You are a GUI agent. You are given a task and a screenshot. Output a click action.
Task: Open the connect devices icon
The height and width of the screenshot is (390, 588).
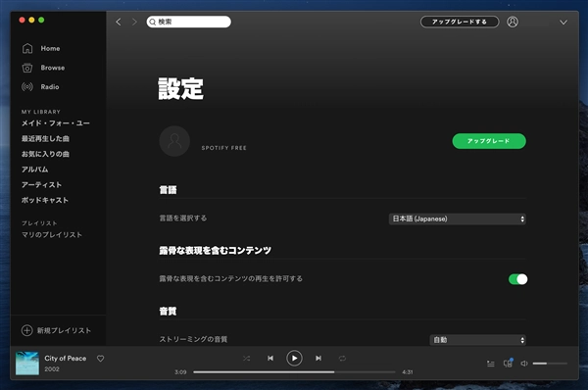coord(508,363)
